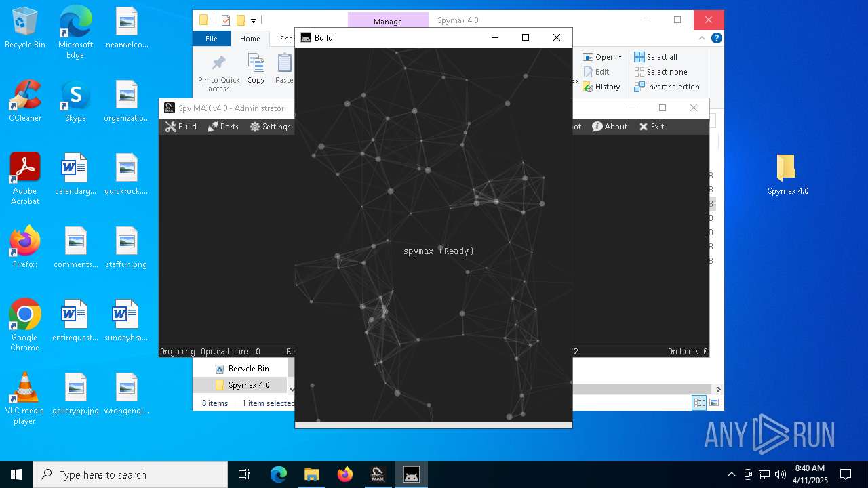Screen dimensions: 868x488
Task: Select organizatio image file on desktop
Action: [x=127, y=101]
